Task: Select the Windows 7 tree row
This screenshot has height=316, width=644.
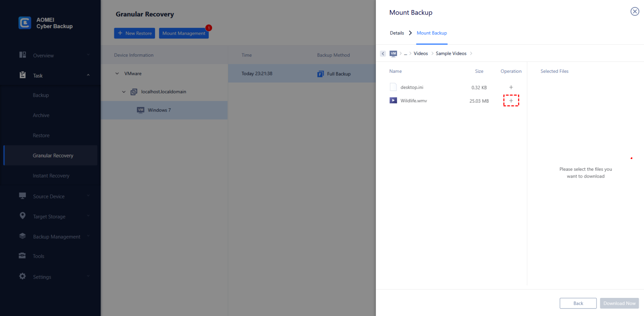Action: [x=164, y=110]
